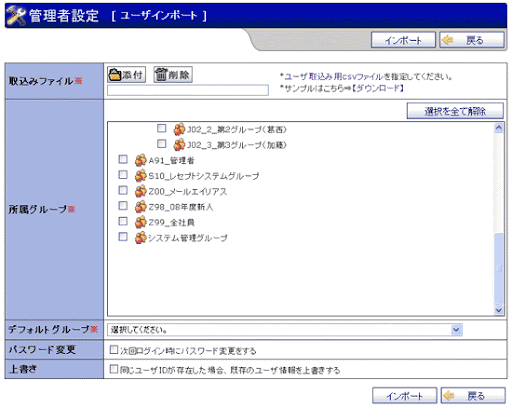This screenshot has height=408, width=512.
Task: Click the 選択を全て解除 button
Action: pos(455,111)
